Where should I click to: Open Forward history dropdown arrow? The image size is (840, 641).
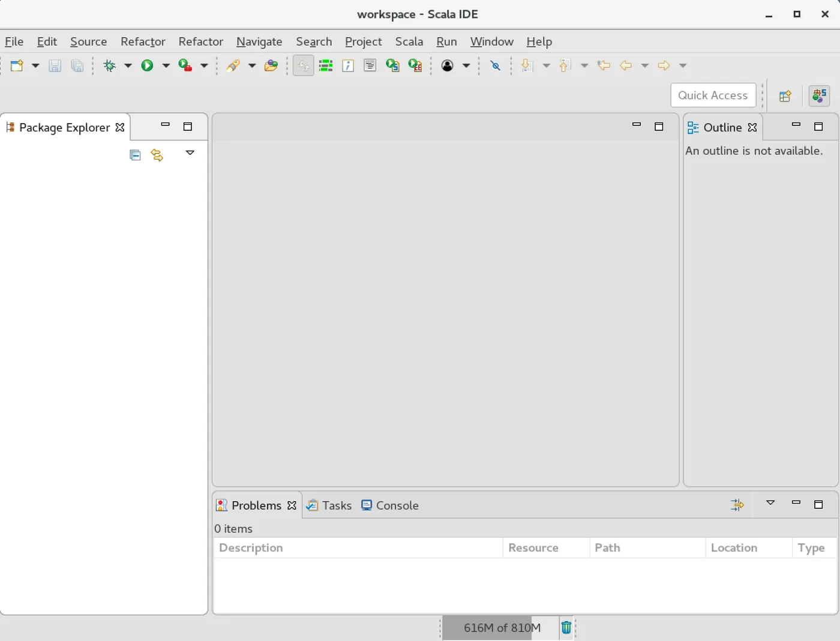(683, 65)
